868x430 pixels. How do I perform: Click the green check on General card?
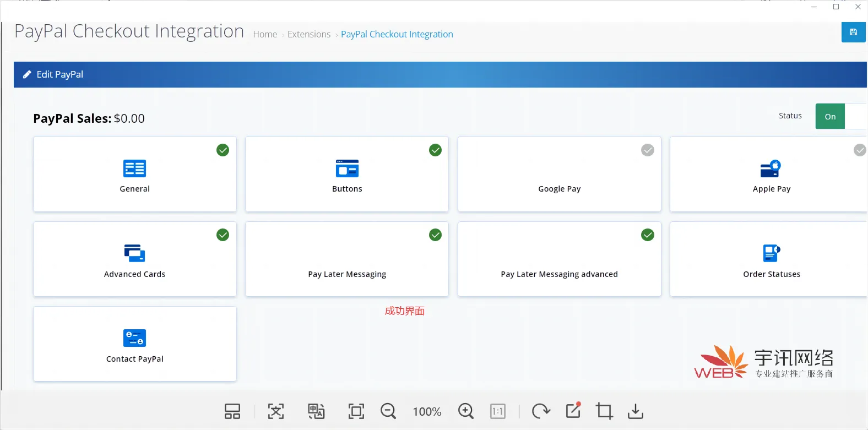pyautogui.click(x=223, y=150)
